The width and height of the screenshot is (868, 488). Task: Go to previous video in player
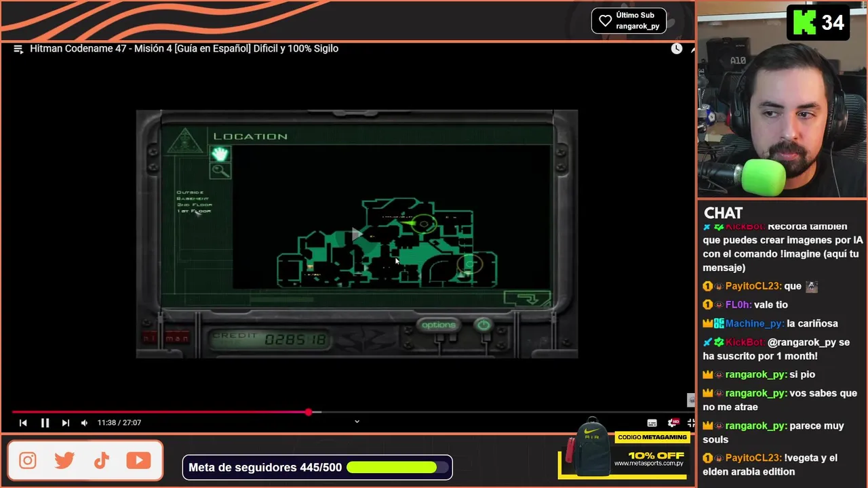pos(23,423)
